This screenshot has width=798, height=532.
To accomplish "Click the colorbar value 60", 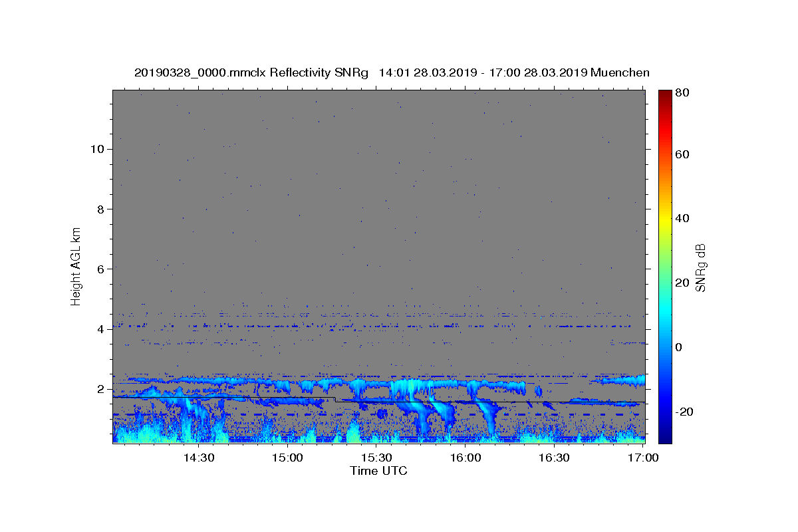I will point(683,154).
